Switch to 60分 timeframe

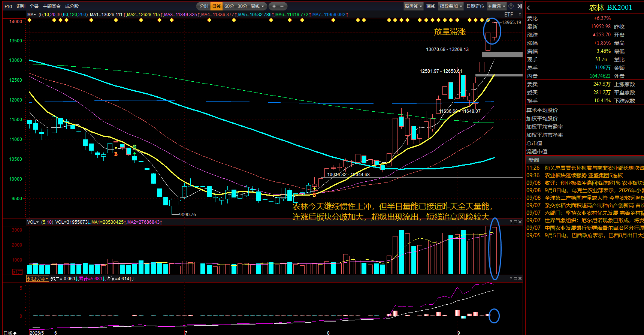pos(229,6)
